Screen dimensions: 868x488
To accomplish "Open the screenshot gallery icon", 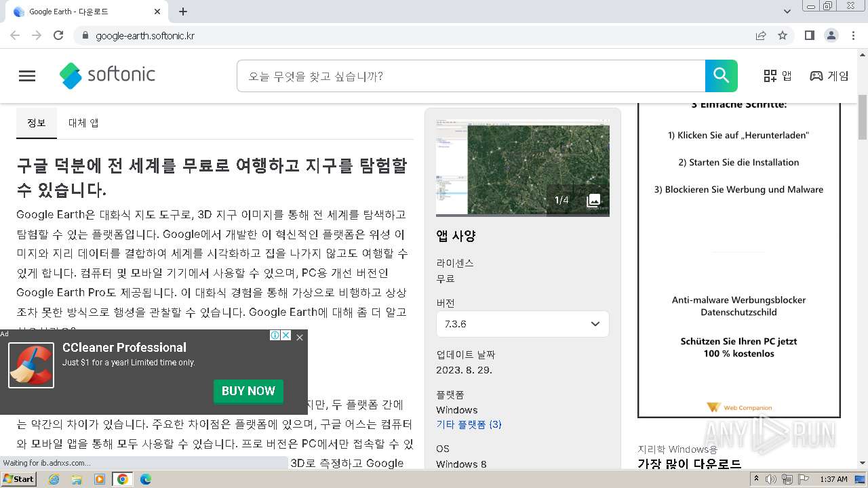I will tap(593, 200).
